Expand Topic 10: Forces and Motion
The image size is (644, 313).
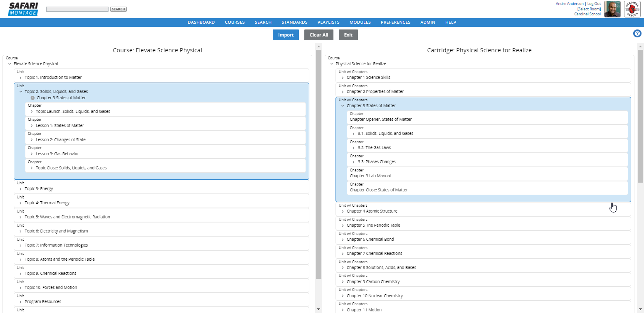[x=20, y=288]
